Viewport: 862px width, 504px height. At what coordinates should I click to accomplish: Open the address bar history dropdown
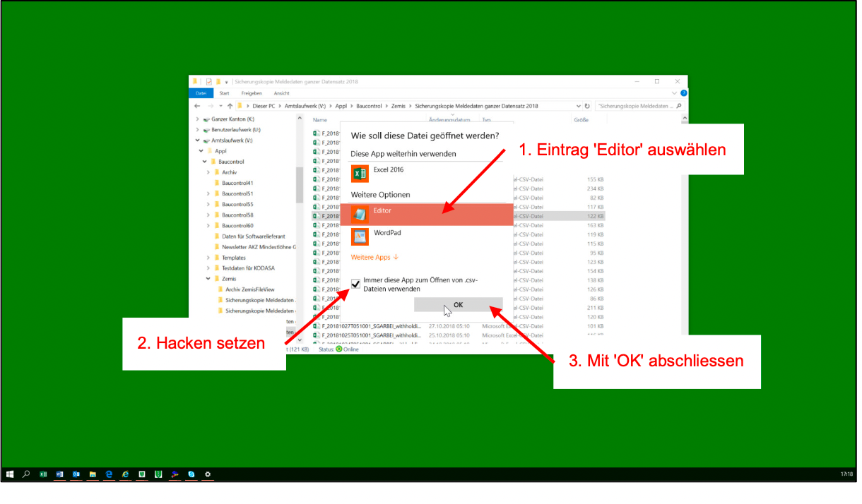[578, 106]
